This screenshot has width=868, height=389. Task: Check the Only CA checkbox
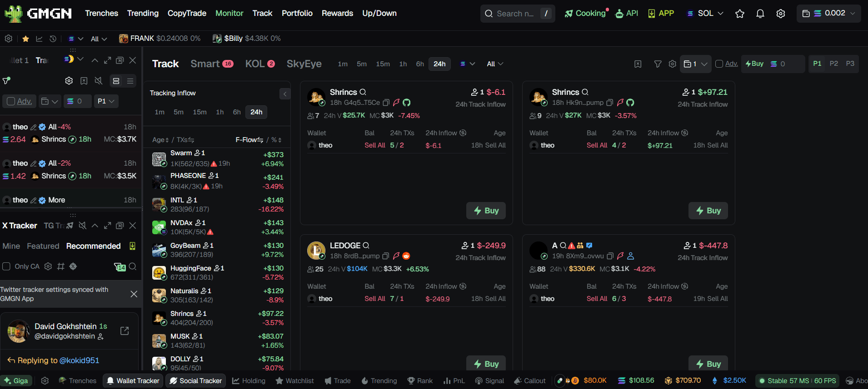click(6, 266)
